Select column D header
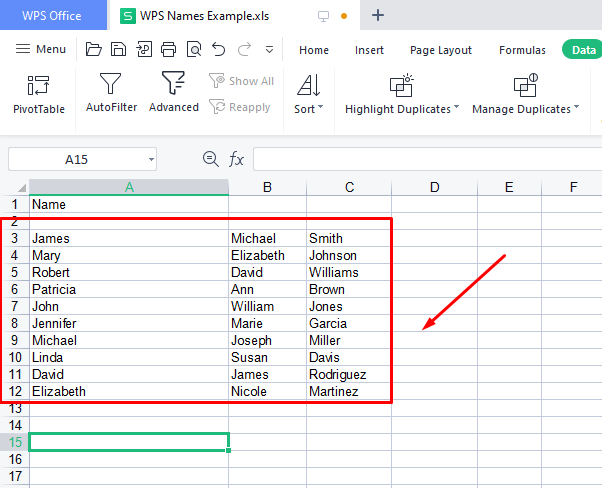Viewport: 602px width, 488px height. pyautogui.click(x=434, y=187)
